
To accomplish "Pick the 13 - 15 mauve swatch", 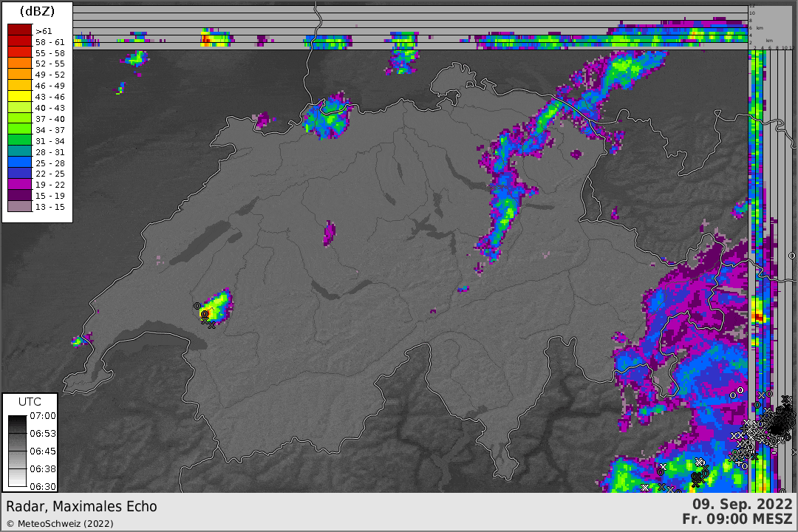I will point(19,207).
